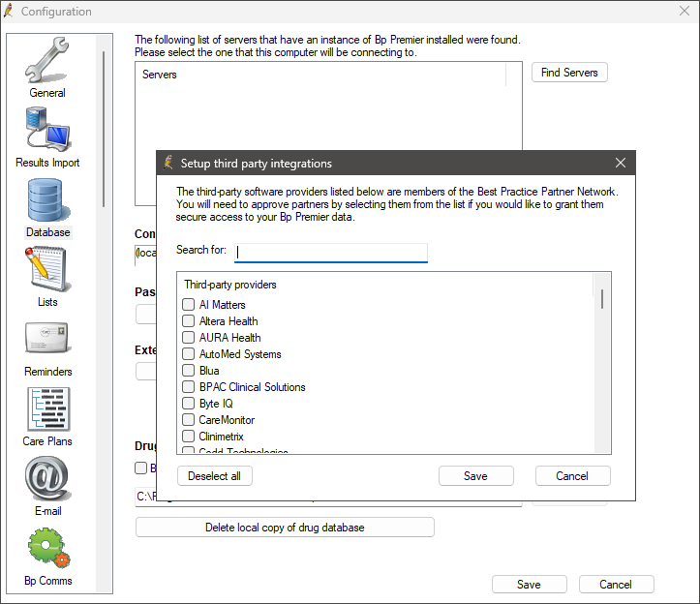700x604 pixels.
Task: Tick the AutoMed Systems checkbox
Action: (x=189, y=354)
